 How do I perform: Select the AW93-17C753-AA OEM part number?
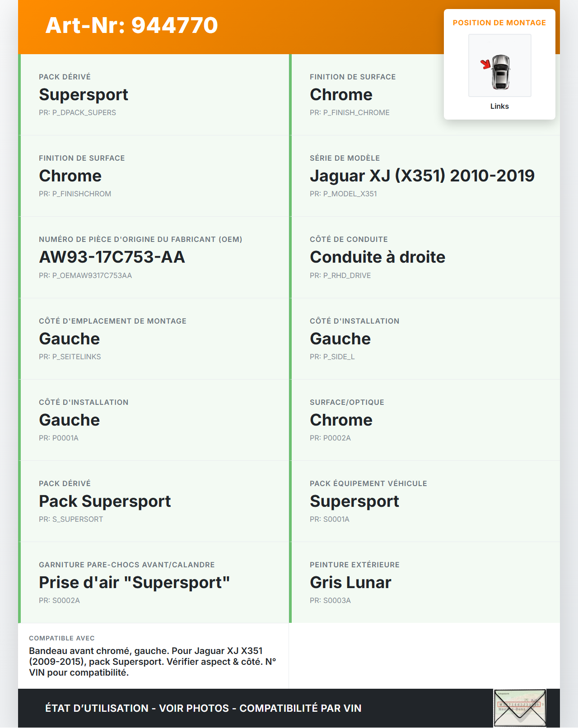tap(112, 257)
